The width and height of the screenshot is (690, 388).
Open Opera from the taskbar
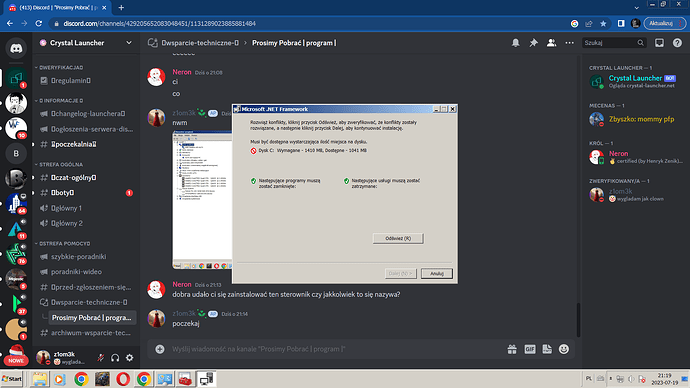tap(123, 379)
